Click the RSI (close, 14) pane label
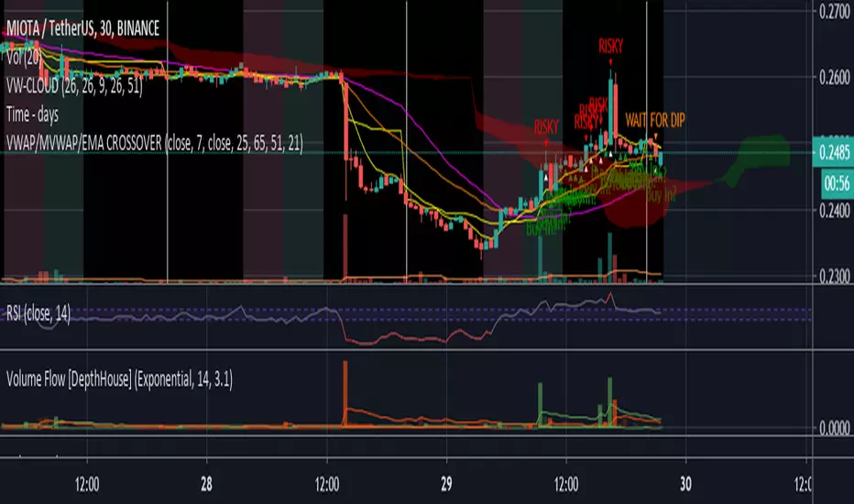The height and width of the screenshot is (504, 854). click(x=38, y=313)
